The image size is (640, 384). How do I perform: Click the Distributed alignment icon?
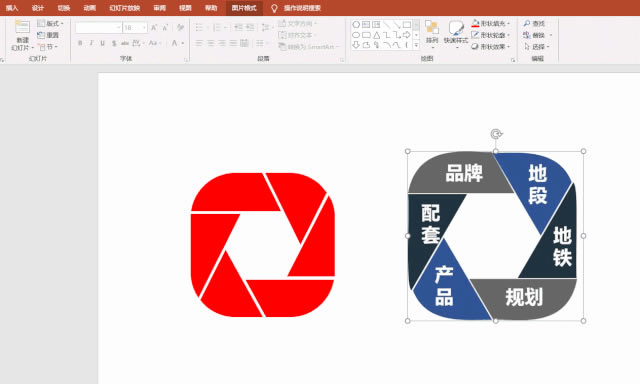244,43
